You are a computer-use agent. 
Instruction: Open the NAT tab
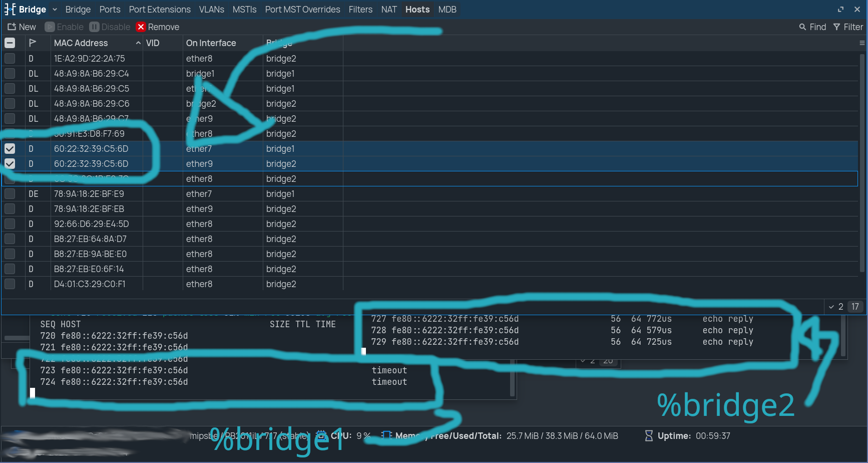point(389,10)
